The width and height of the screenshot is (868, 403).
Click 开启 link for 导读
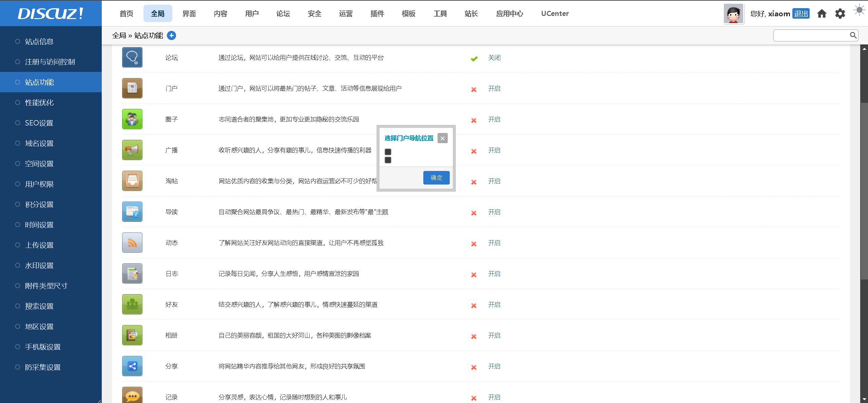tap(494, 212)
